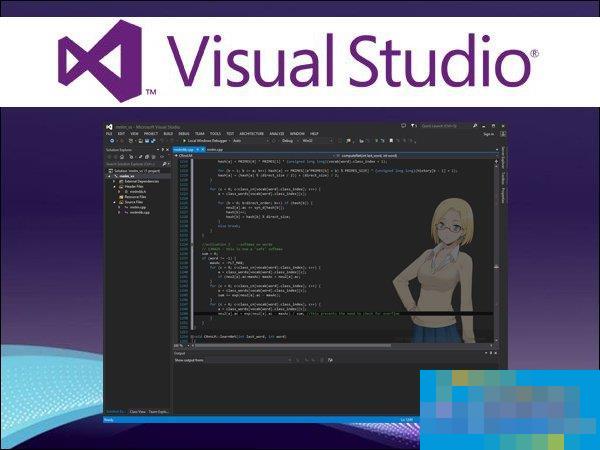Click the notifications flag icon in title bar

(413, 126)
